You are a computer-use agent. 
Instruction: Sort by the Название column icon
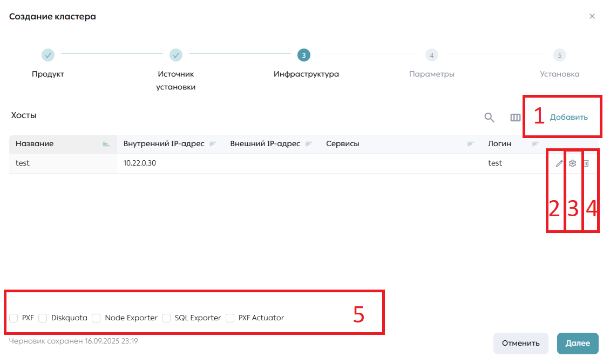point(106,144)
